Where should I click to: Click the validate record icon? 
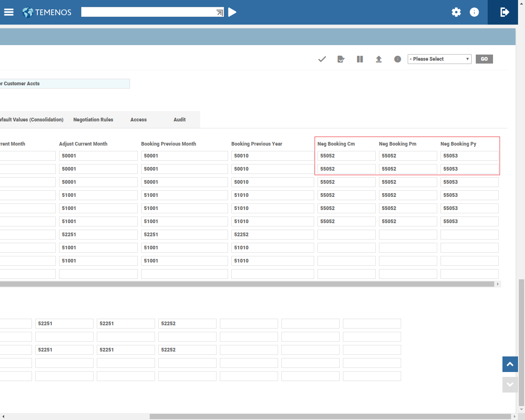[x=341, y=59]
